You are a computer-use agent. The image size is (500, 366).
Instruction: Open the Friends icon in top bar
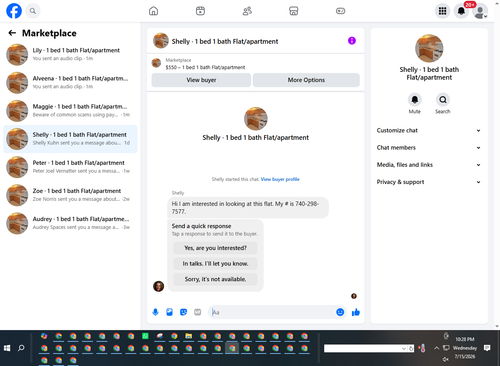(247, 11)
